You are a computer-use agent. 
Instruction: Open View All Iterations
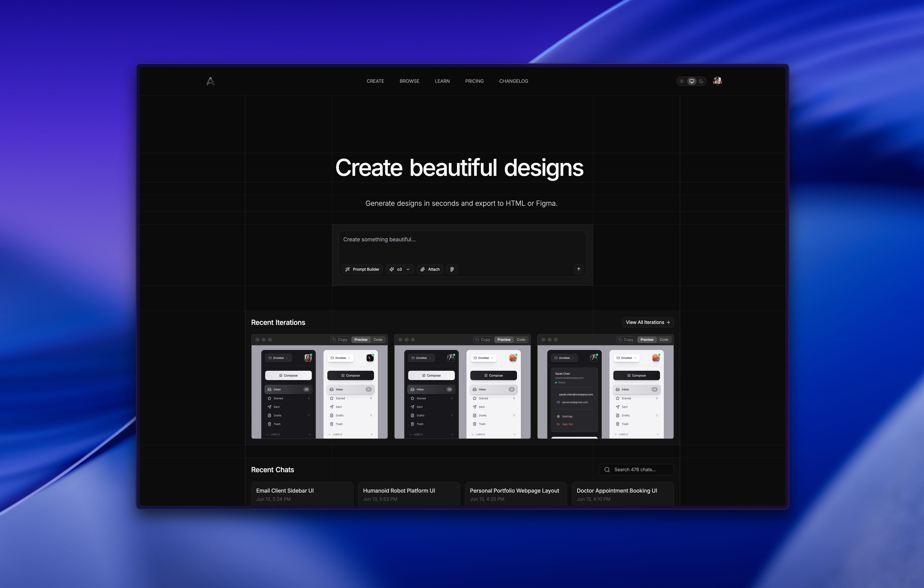point(648,322)
